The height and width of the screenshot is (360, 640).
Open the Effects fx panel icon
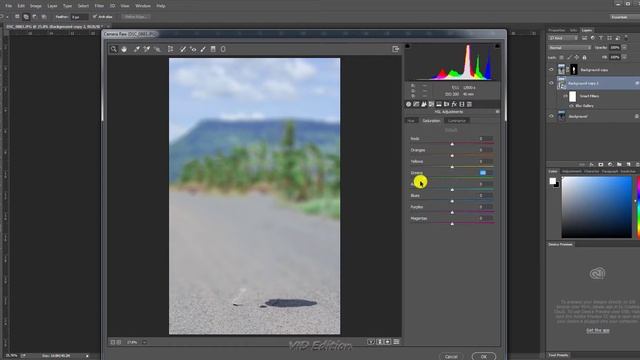pos(454,104)
